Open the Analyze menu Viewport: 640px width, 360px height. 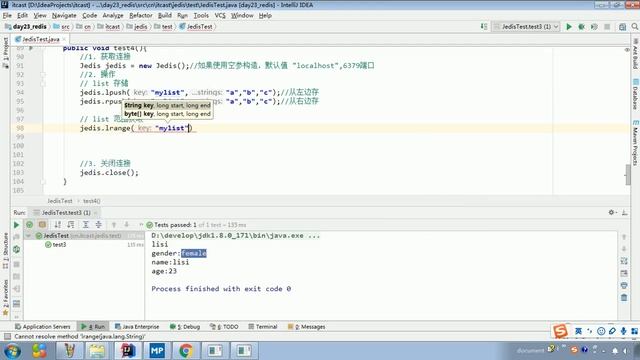coord(113,16)
